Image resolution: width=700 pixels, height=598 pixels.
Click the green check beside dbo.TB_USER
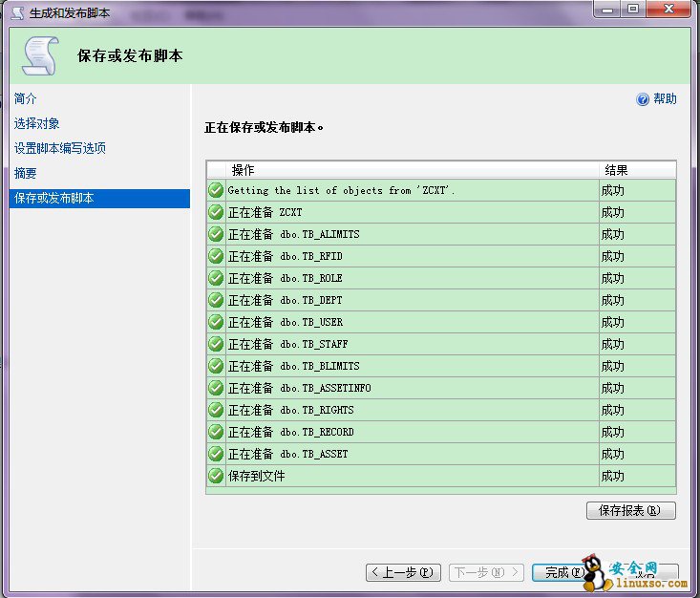click(216, 322)
